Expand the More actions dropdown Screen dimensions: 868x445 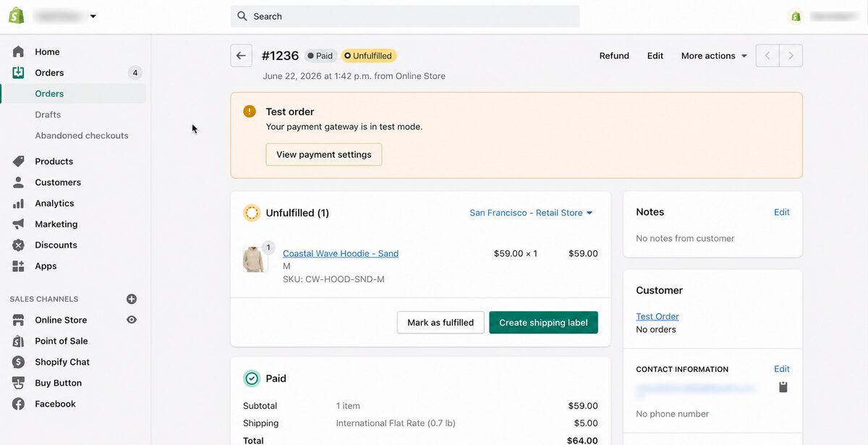pyautogui.click(x=714, y=56)
